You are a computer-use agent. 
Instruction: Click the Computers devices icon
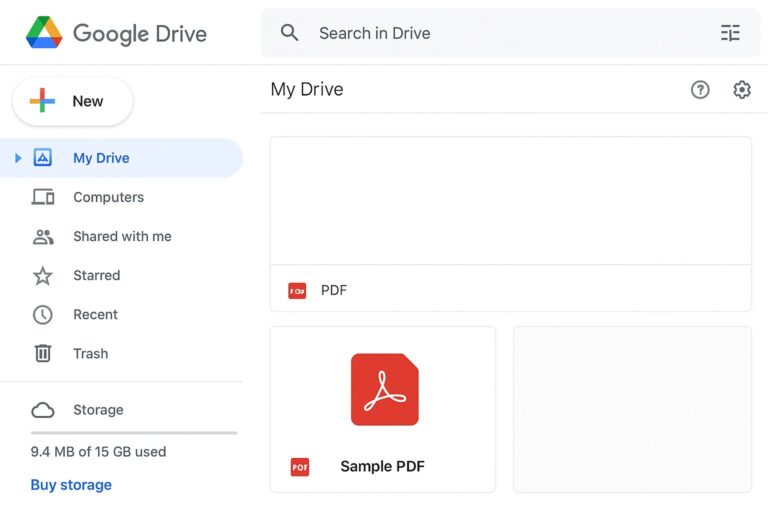[43, 197]
